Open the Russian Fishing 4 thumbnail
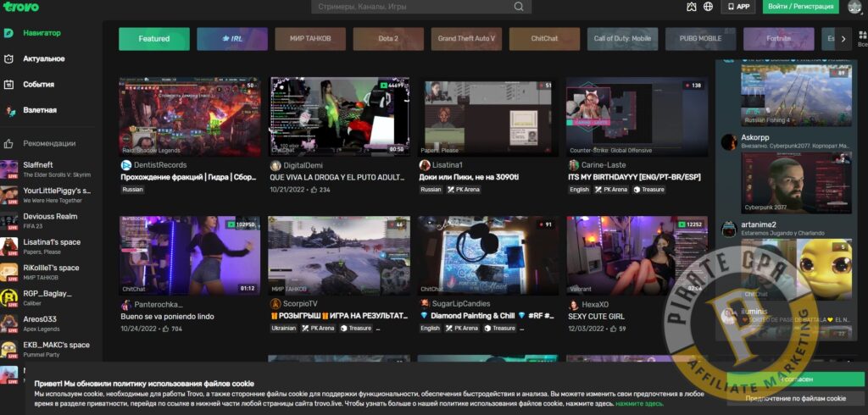The image size is (868, 415). pyautogui.click(x=796, y=95)
